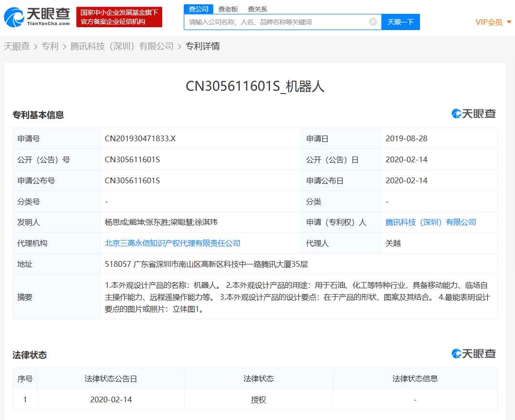This screenshot has height=420, width=515.
Task: Click the 法律状态信息 column header
Action: (415, 378)
